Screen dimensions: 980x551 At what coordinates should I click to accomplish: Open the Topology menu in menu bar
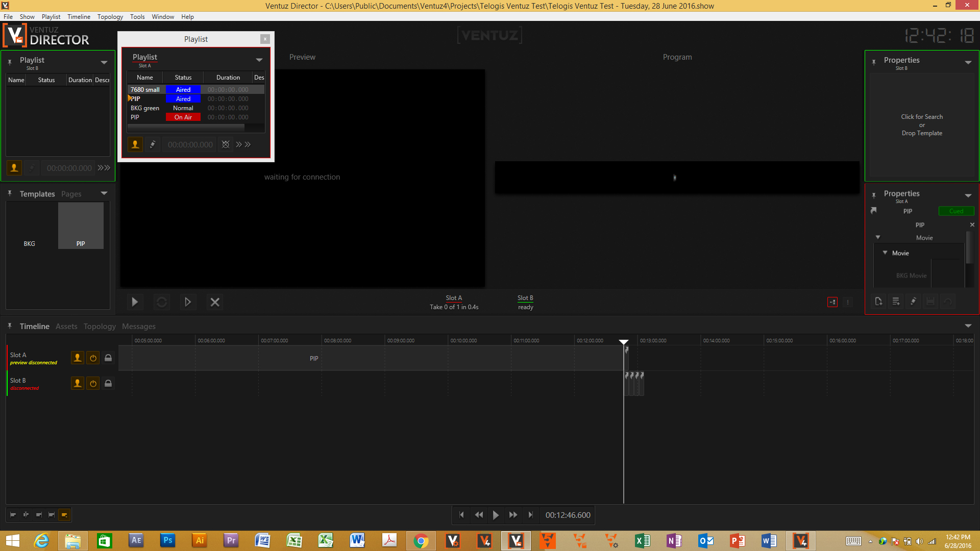tap(110, 17)
